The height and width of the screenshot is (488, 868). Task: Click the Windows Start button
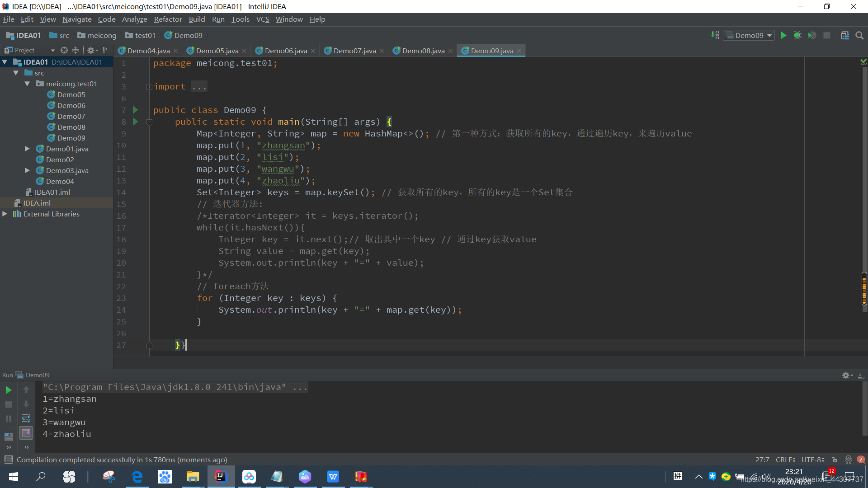point(14,476)
